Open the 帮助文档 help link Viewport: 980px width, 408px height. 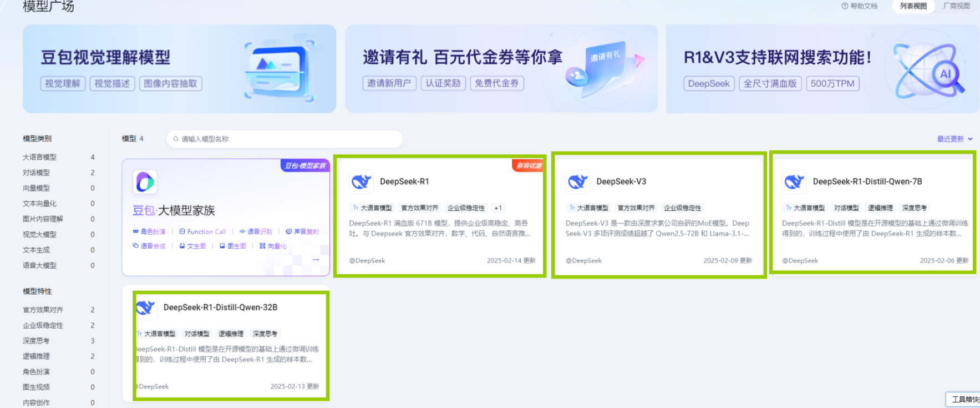860,6
